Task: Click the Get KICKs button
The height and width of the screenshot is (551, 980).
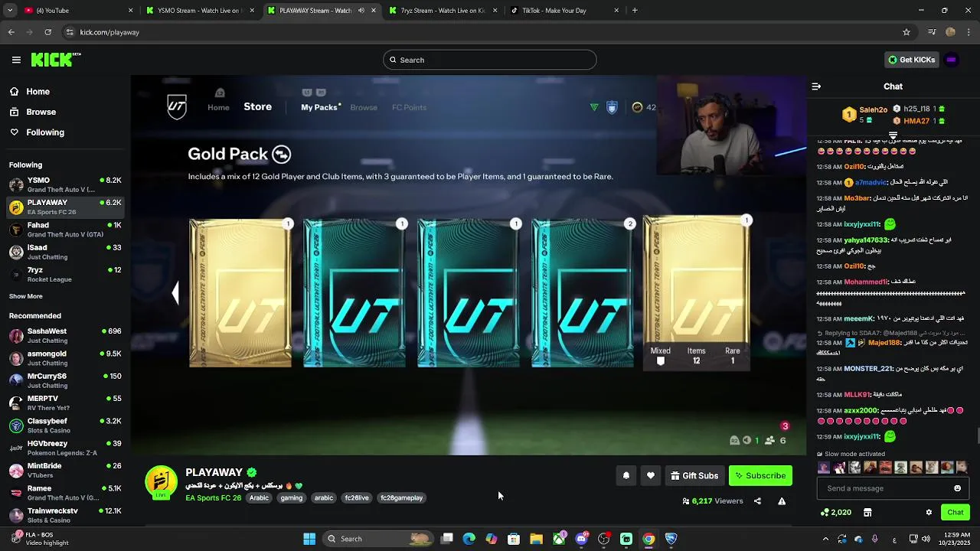Action: (910, 60)
